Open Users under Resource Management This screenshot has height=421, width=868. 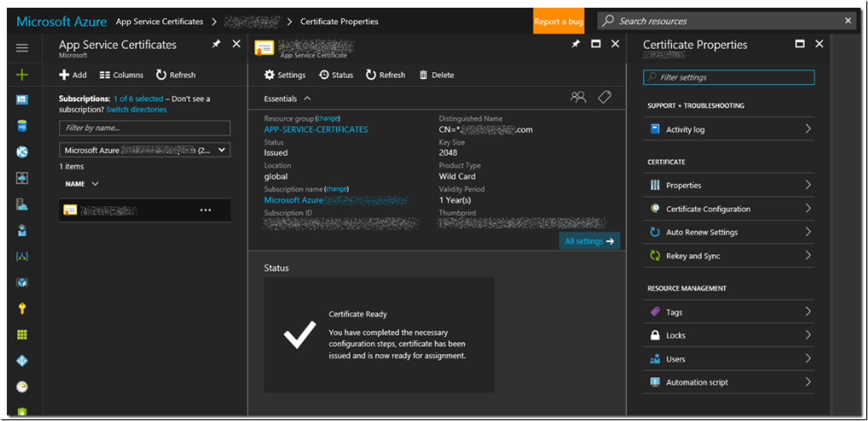click(729, 359)
